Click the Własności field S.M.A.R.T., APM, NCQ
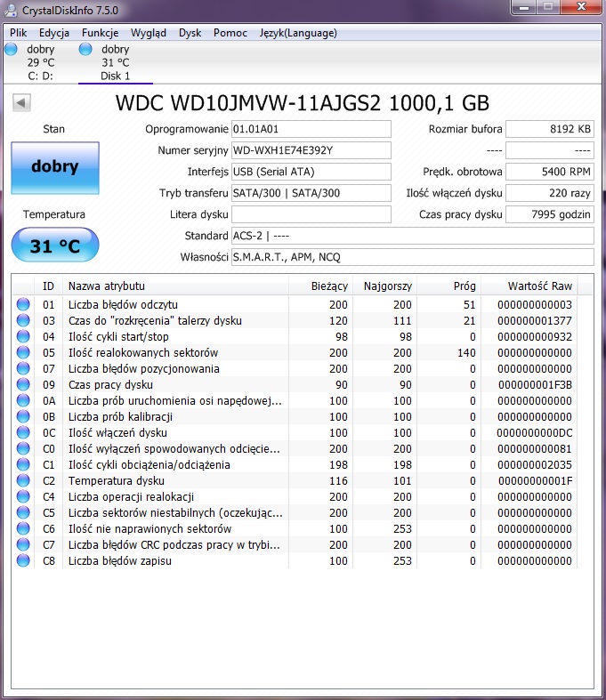This screenshot has width=606, height=700. [x=413, y=257]
